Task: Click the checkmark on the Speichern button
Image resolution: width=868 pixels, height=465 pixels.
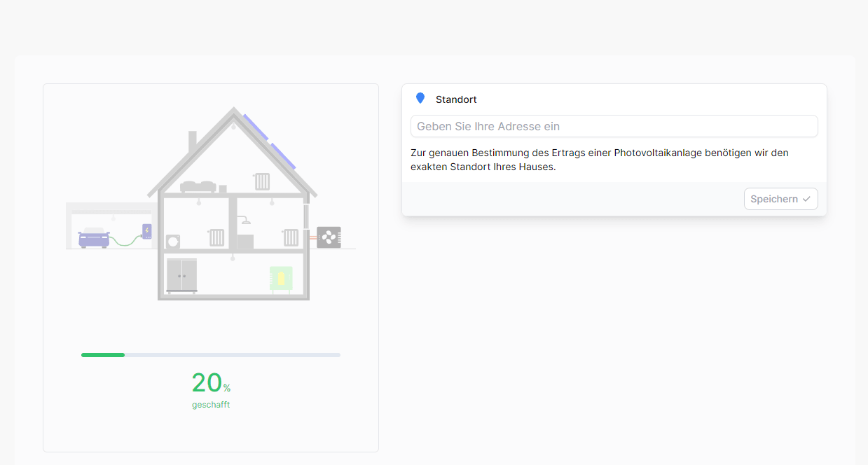Action: (806, 199)
